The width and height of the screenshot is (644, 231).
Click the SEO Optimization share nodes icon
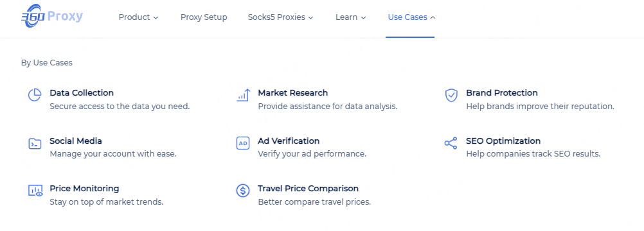(451, 143)
